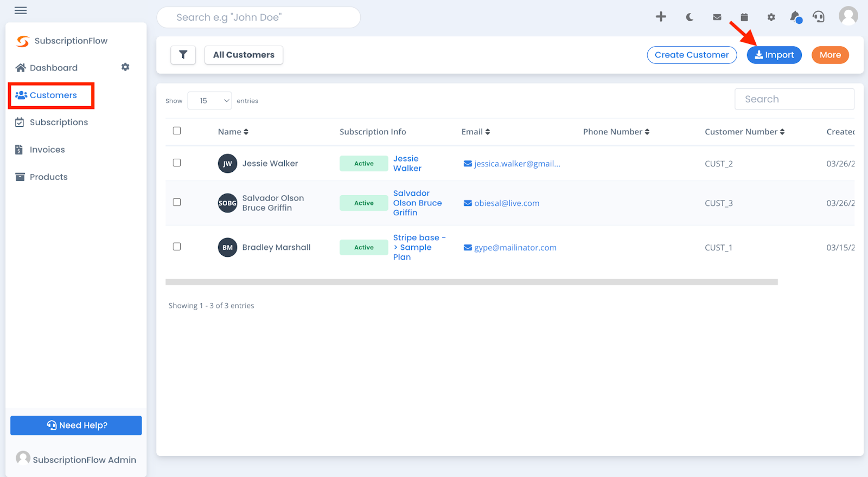Click the table Search field

point(794,99)
